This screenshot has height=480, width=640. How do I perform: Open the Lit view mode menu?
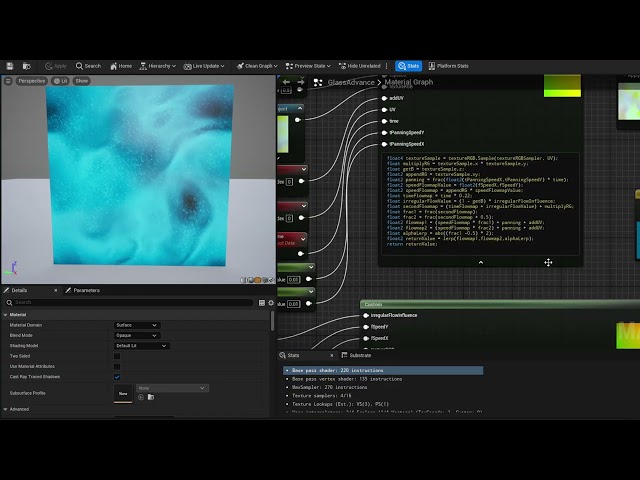pyautogui.click(x=61, y=81)
